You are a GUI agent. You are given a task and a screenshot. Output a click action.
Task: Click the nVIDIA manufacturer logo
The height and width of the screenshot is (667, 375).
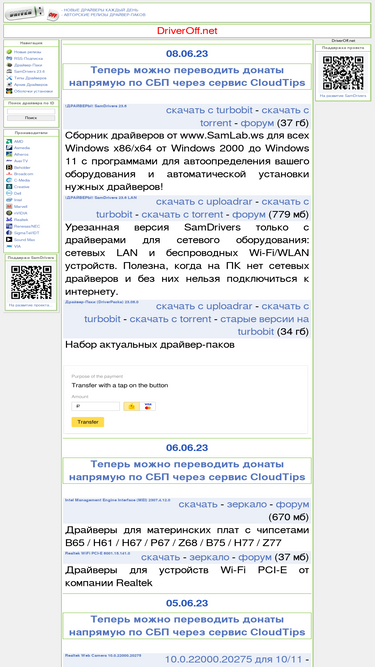point(9,213)
